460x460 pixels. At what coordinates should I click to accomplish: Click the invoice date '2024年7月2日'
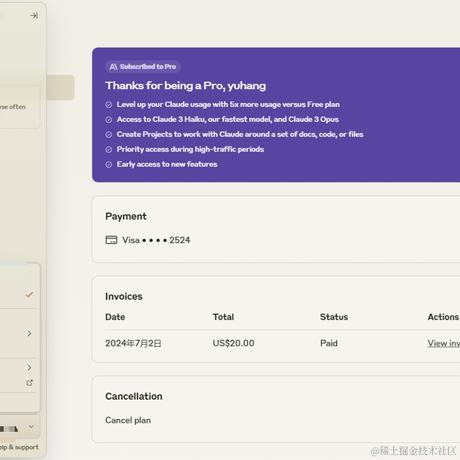point(133,343)
